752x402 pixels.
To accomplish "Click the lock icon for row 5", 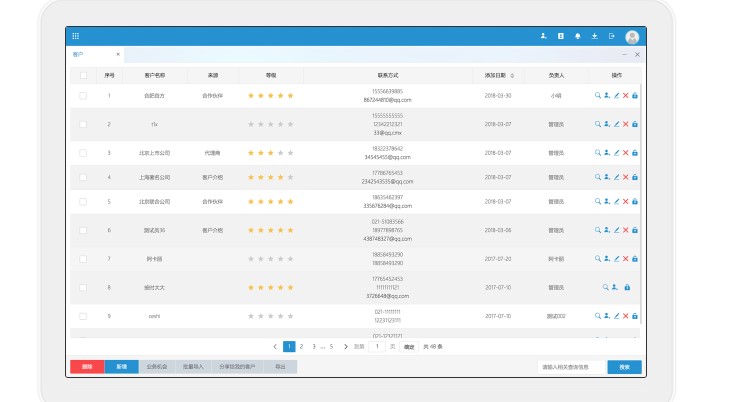I will pos(635,200).
